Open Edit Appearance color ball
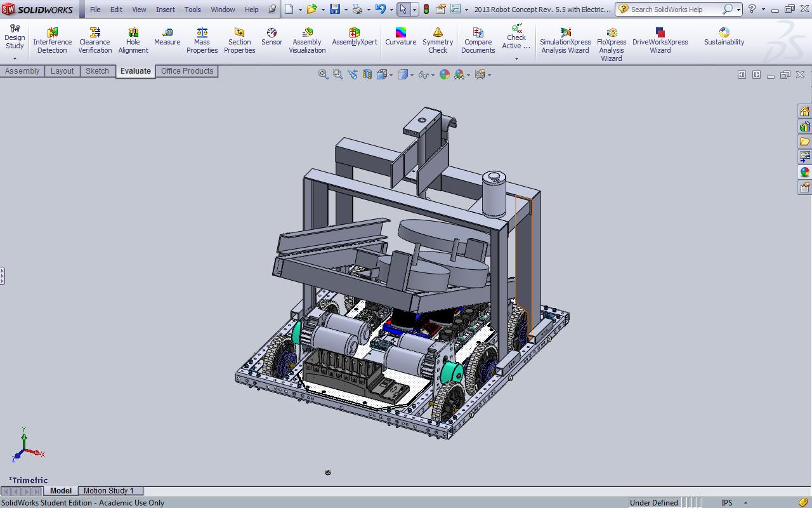This screenshot has width=812, height=508. pos(444,74)
